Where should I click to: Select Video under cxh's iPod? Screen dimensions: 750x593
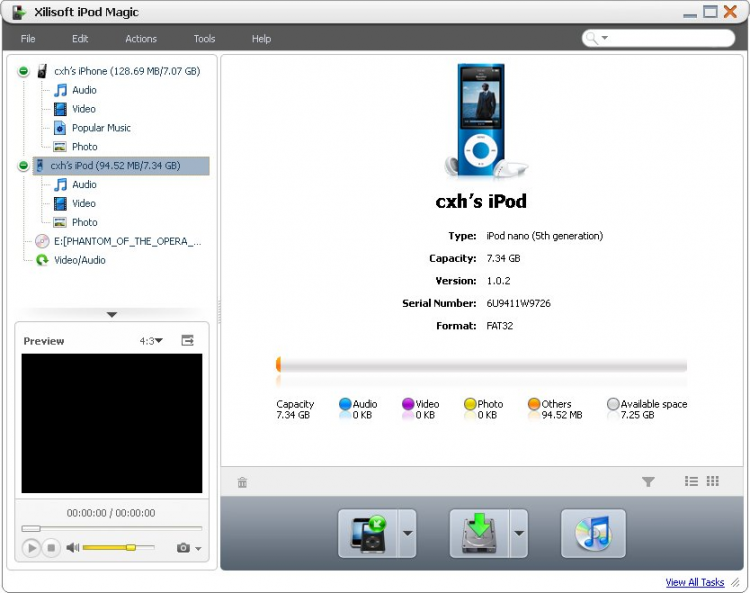(x=84, y=203)
